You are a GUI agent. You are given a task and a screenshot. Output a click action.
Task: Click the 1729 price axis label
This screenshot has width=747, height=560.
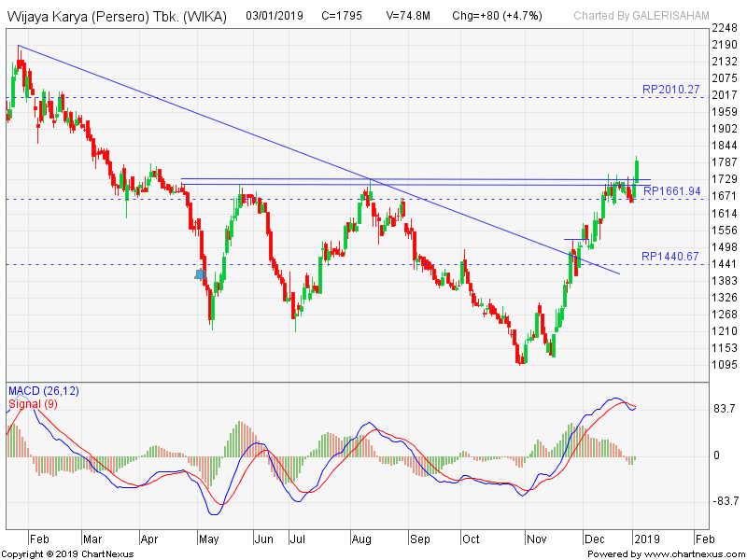[725, 179]
